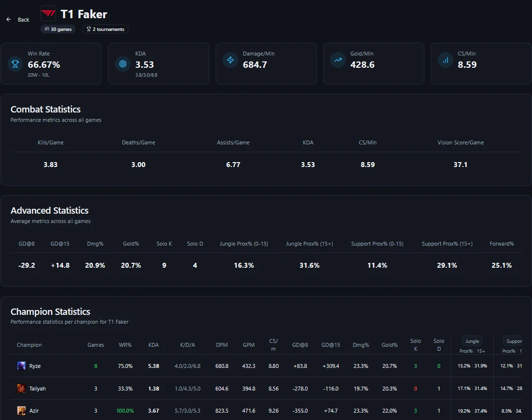Select the Azir row name
This screenshot has width=532, height=420.
pyautogui.click(x=34, y=411)
